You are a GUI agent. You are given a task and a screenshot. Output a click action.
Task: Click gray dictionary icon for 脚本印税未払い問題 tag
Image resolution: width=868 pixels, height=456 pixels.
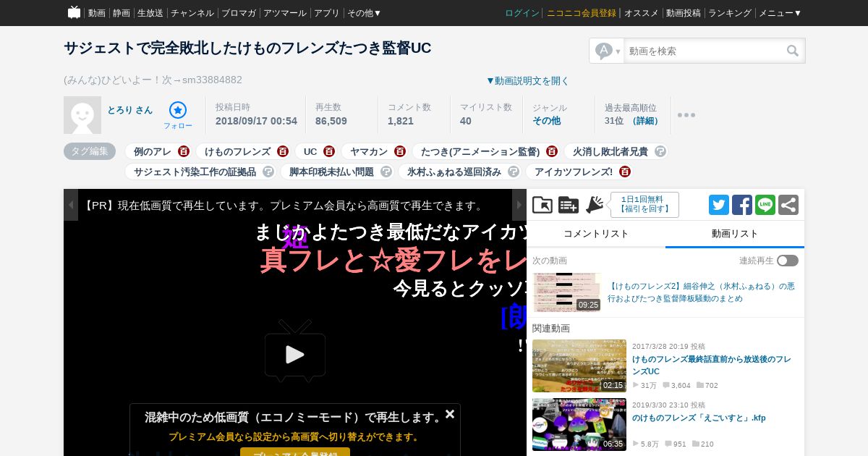(386, 172)
